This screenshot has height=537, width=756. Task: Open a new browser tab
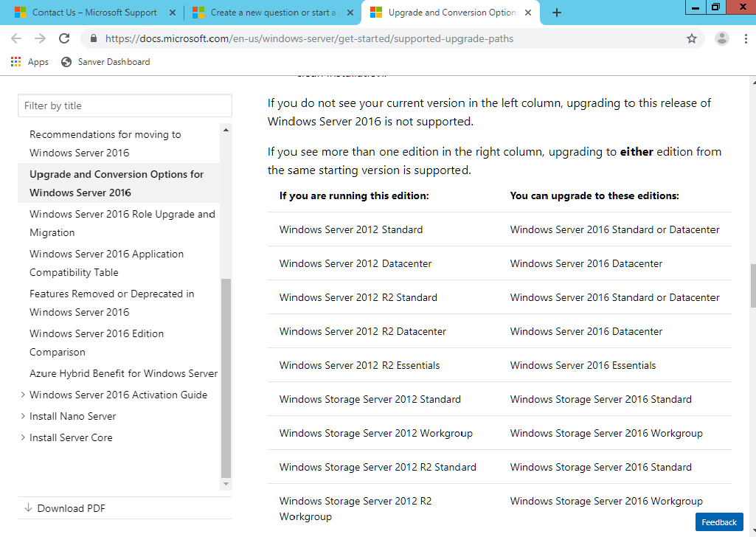click(556, 13)
